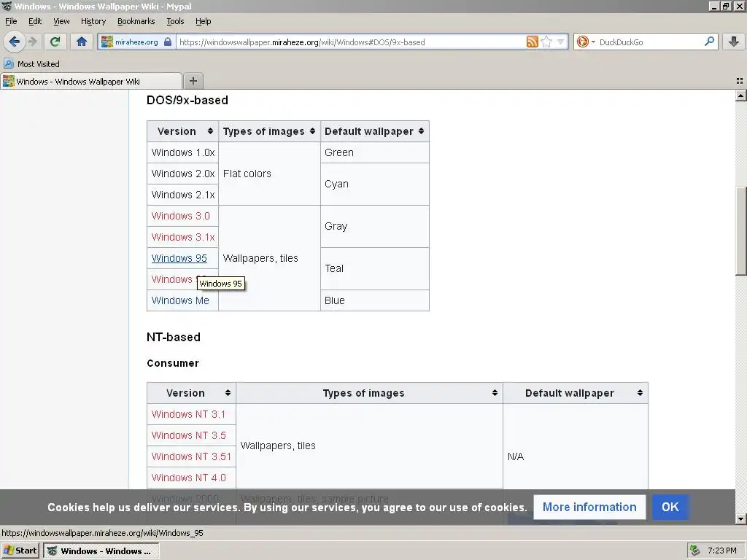This screenshot has height=560, width=747.
Task: Open the Windows 3.0 link
Action: 181,216
